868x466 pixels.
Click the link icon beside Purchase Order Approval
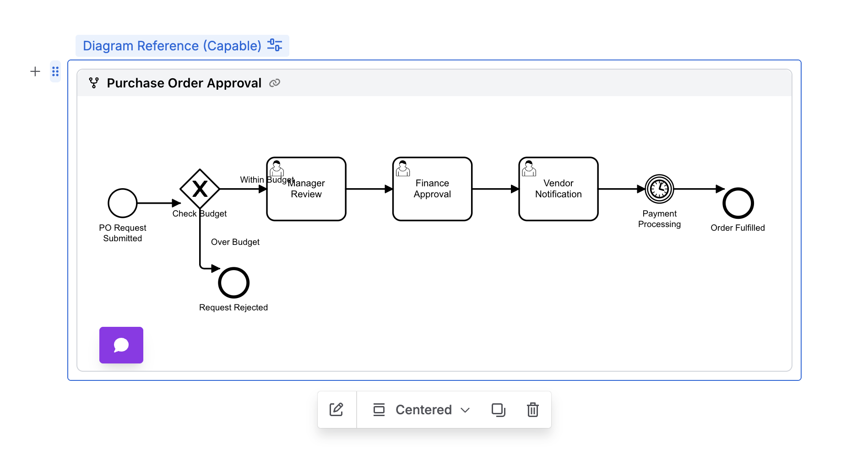(275, 83)
